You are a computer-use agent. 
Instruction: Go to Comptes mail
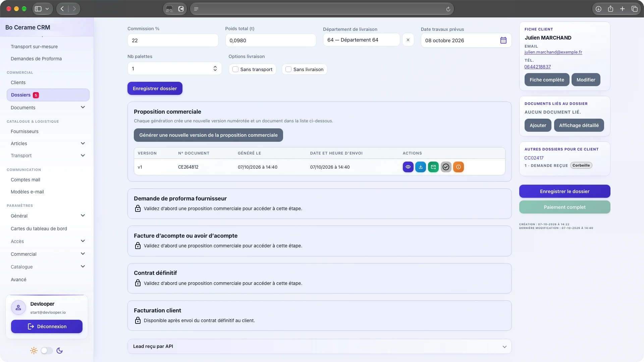[x=25, y=180]
